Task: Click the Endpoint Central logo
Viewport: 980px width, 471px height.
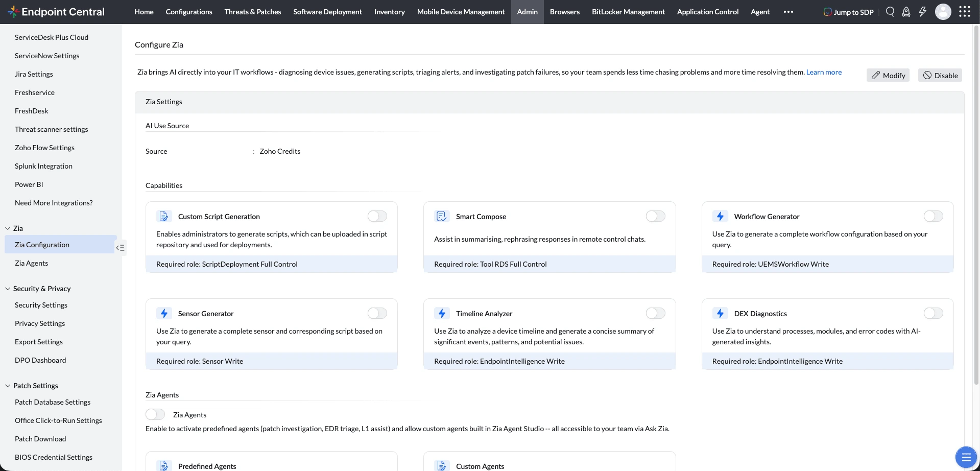Action: (x=56, y=12)
